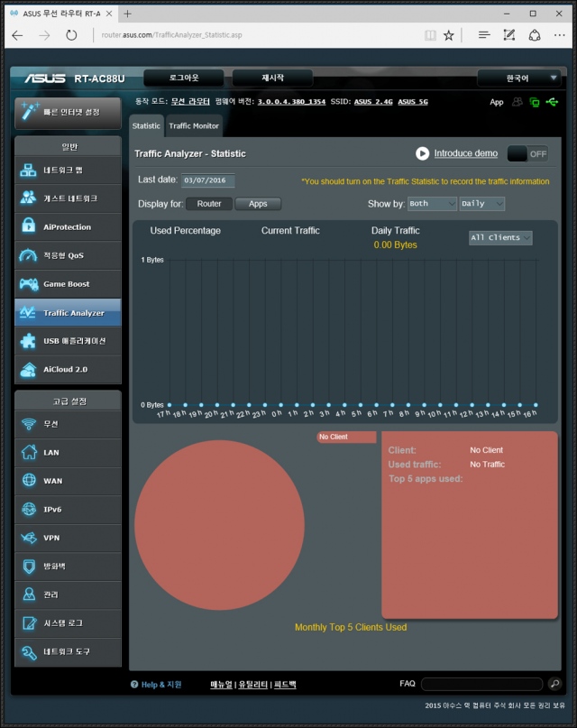Click the Last date input field
Screen dimensions: 577x728
207,180
